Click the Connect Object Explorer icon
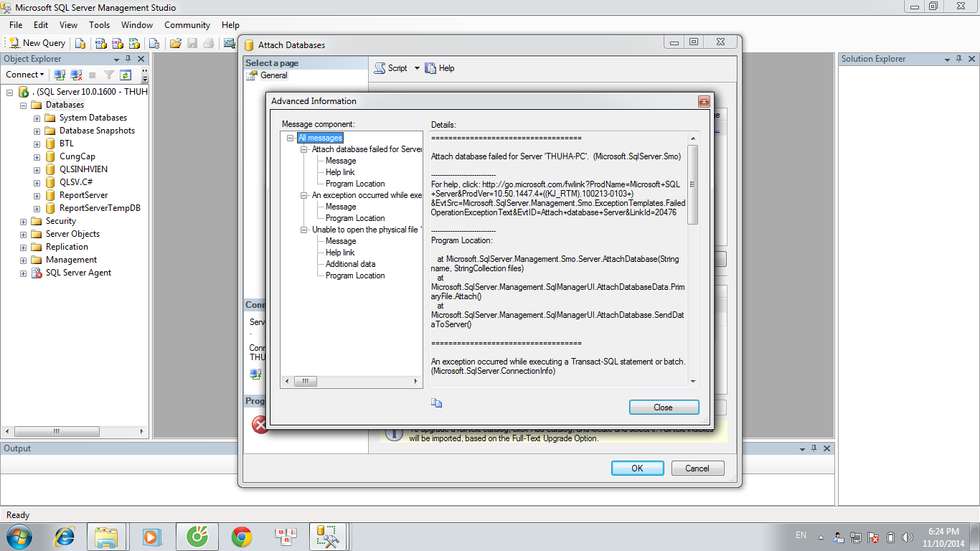The height and width of the screenshot is (551, 980). pos(59,74)
